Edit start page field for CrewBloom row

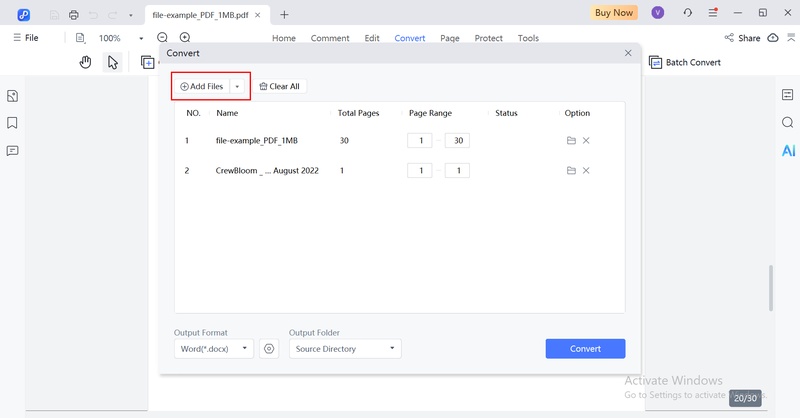[x=420, y=170]
